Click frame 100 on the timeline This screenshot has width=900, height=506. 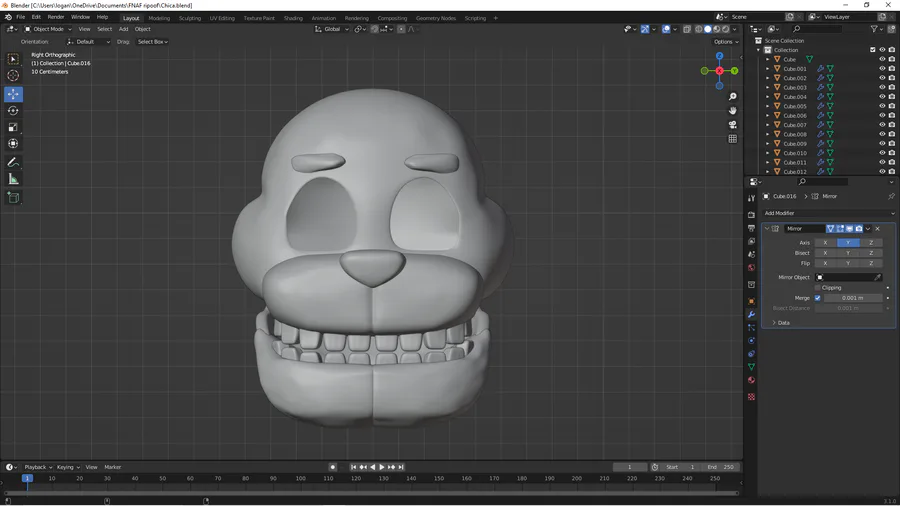[x=301, y=479]
